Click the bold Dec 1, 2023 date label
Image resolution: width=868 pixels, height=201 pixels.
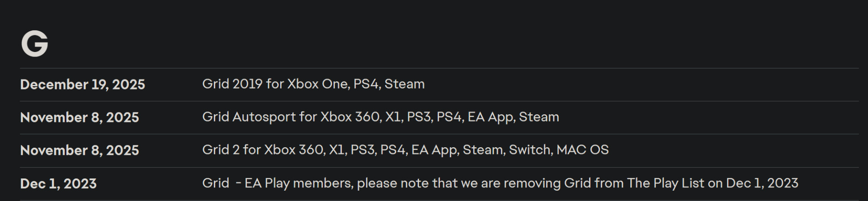click(58, 184)
